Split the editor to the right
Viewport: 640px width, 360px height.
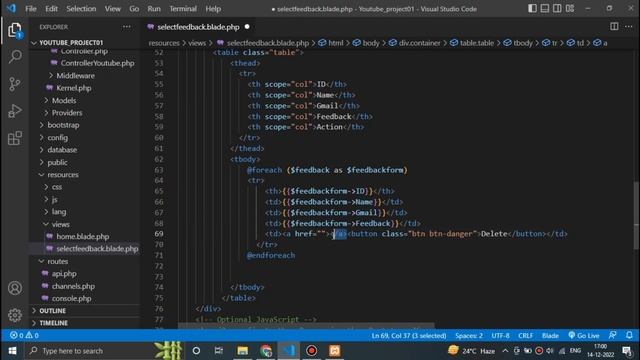(x=614, y=27)
